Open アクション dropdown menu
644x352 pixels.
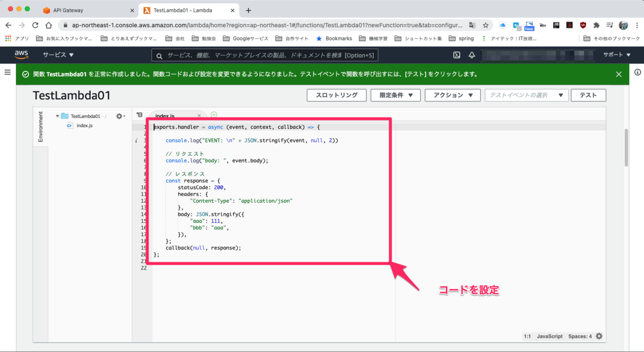coord(452,95)
